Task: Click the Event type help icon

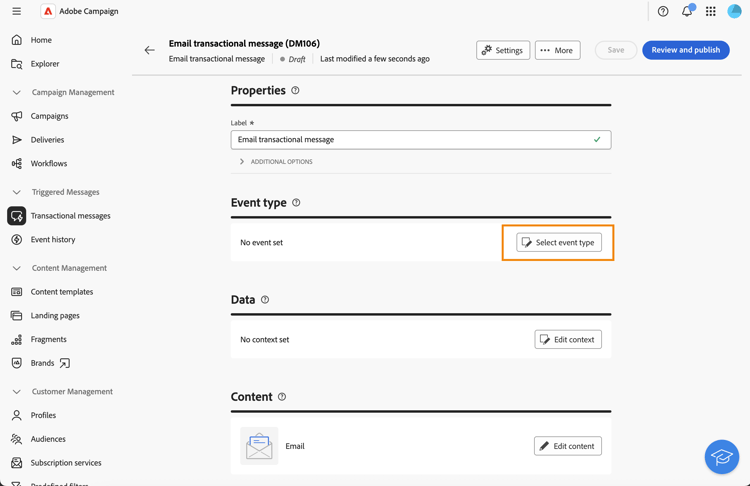Action: pos(296,202)
